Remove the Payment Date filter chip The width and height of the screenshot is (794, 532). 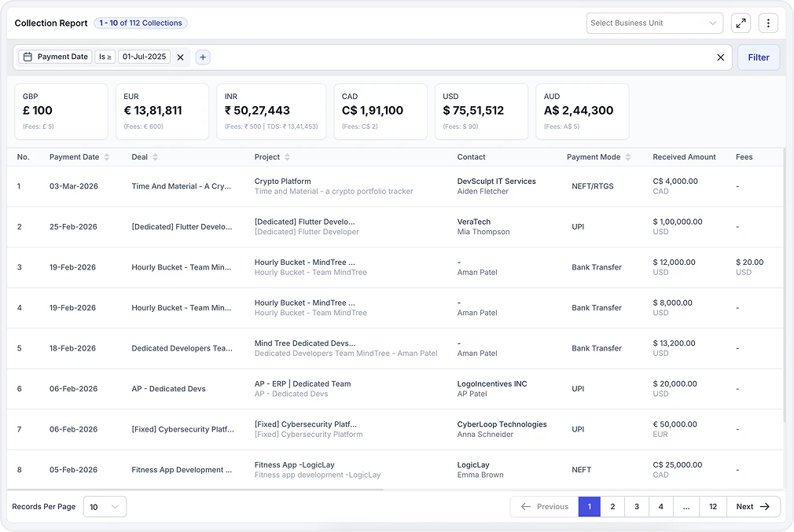pos(180,57)
